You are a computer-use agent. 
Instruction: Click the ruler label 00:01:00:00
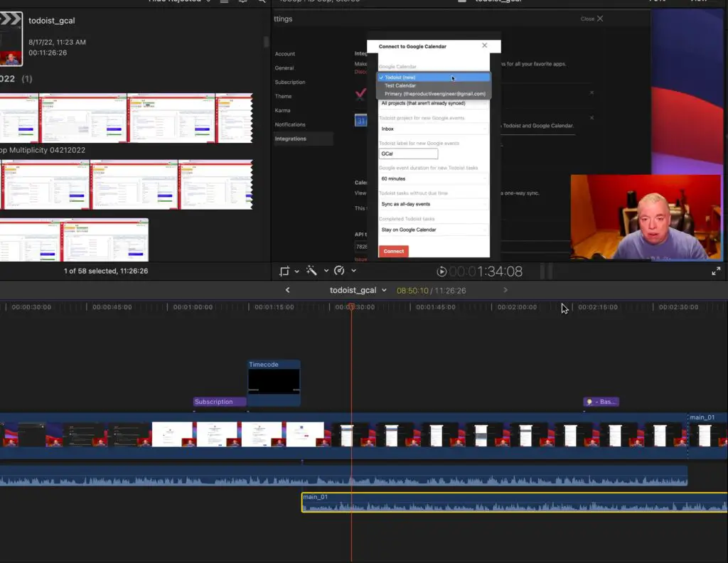click(x=193, y=307)
